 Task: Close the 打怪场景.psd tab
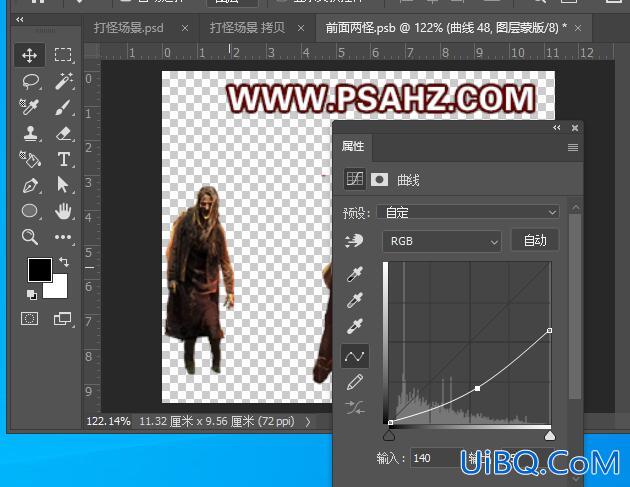[185, 28]
